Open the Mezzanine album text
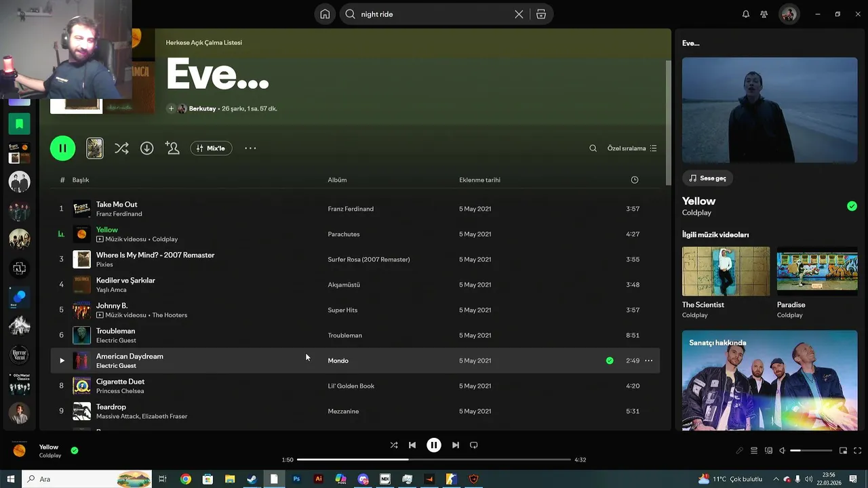Screen dimensions: 868x488 pyautogui.click(x=343, y=411)
